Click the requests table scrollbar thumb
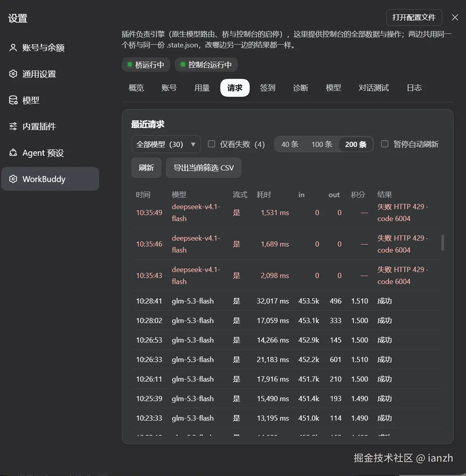The image size is (466, 476). [443, 243]
